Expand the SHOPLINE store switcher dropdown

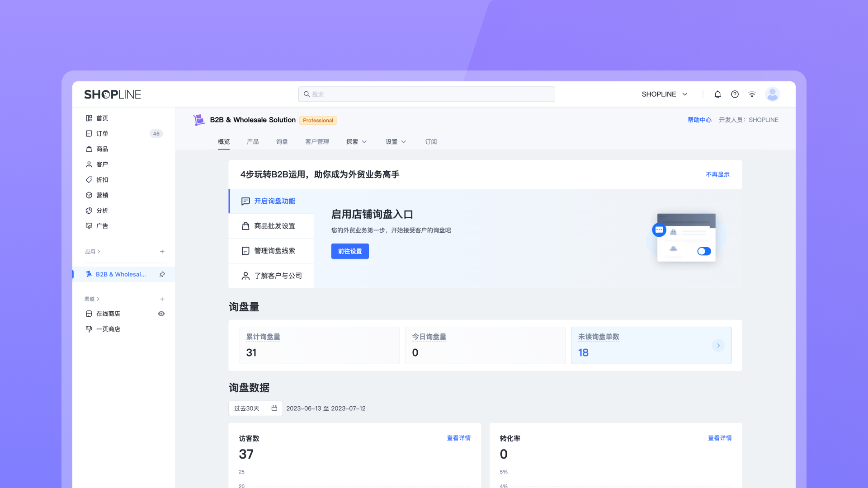[665, 94]
